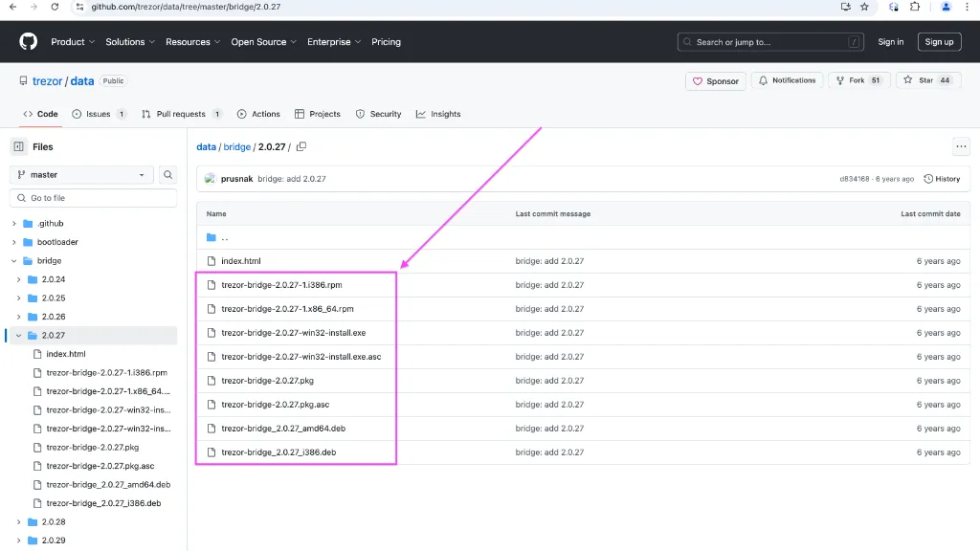The image size is (980, 551).
Task: Switch to the Code tab
Action: pyautogui.click(x=40, y=115)
